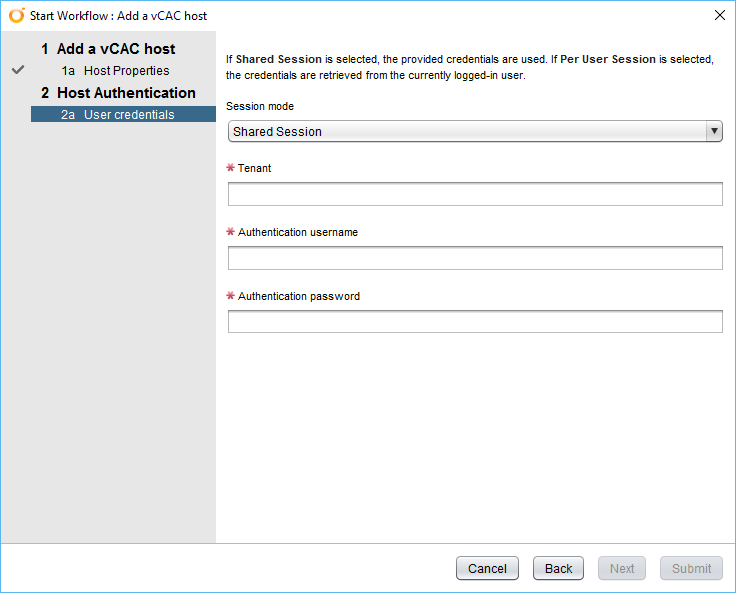The image size is (736, 593).
Task: Open the Shared Session combo box
Action: pos(466,131)
